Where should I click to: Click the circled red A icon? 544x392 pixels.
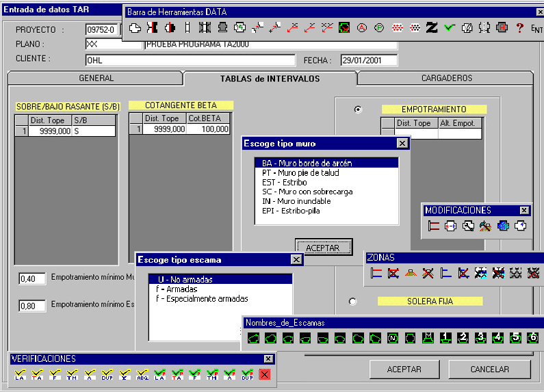pos(362,28)
